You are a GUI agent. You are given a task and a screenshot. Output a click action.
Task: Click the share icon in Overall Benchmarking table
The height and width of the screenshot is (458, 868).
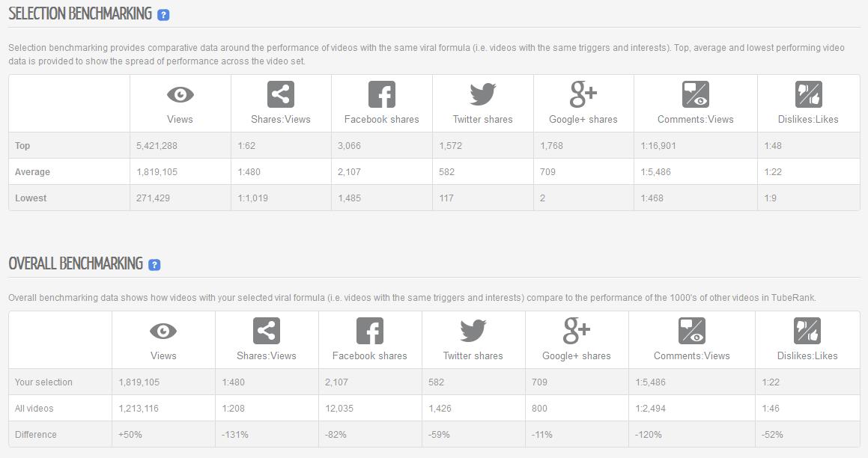pyautogui.click(x=267, y=332)
